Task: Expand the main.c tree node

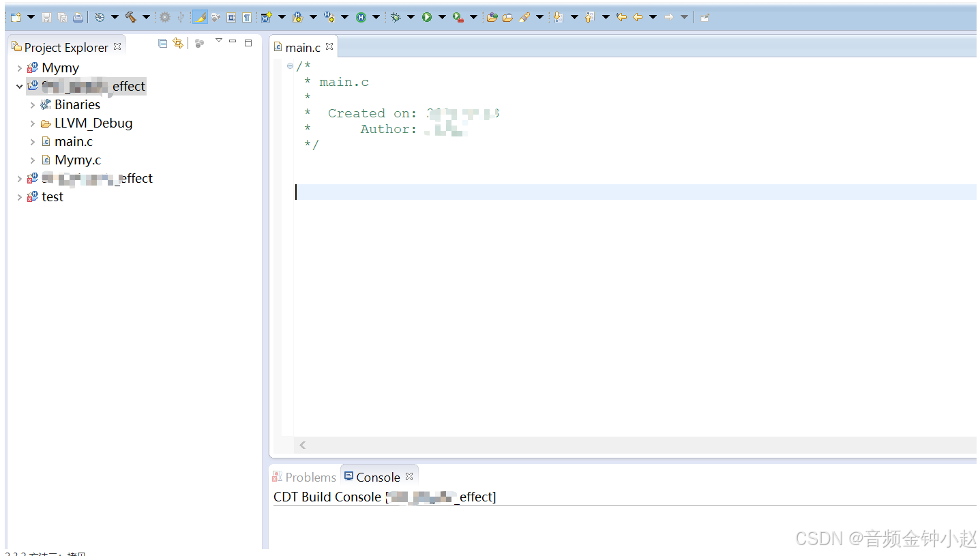Action: coord(32,142)
